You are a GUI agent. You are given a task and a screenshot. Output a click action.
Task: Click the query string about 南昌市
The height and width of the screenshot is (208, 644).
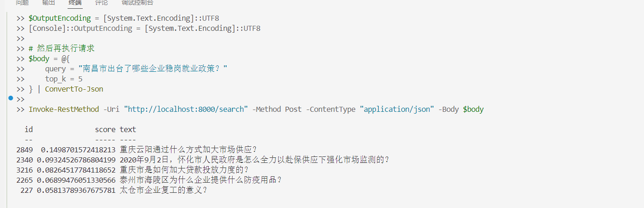click(x=153, y=69)
